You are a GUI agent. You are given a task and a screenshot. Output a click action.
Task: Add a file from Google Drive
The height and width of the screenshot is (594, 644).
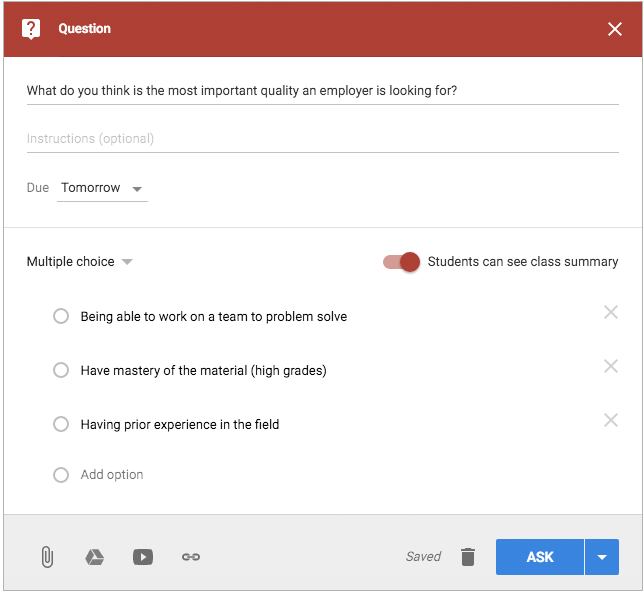(94, 557)
